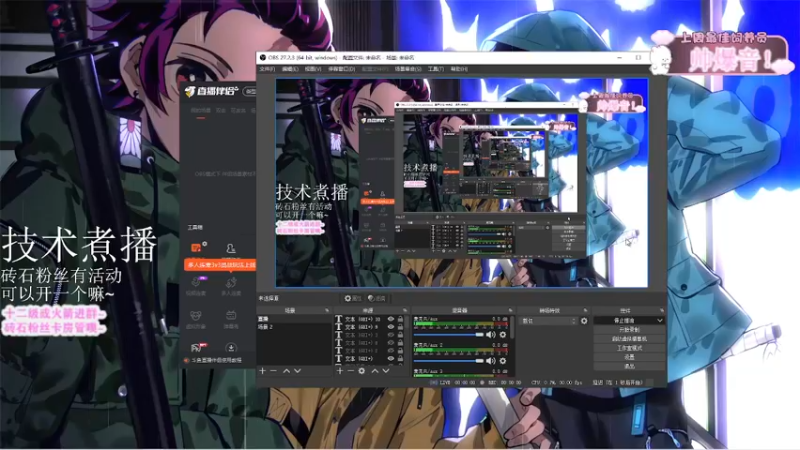This screenshot has height=450, width=800.
Task: Click orange tool icon in 直播伴侣 toolbox
Action: point(196,248)
